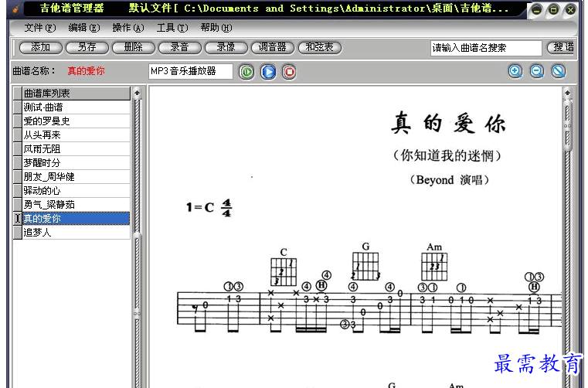This screenshot has height=388, width=588.
Task: Click the 删除 button
Action: [134, 47]
